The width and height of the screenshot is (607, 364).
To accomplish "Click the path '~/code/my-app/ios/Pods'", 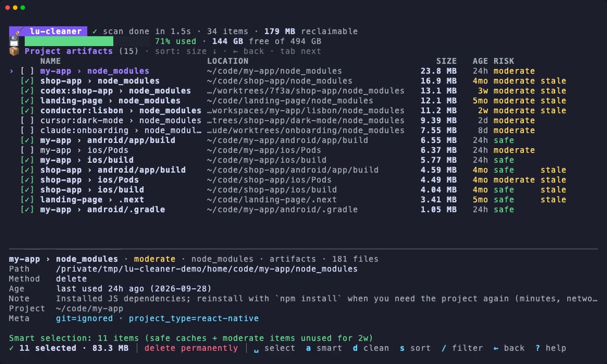I will click(264, 150).
